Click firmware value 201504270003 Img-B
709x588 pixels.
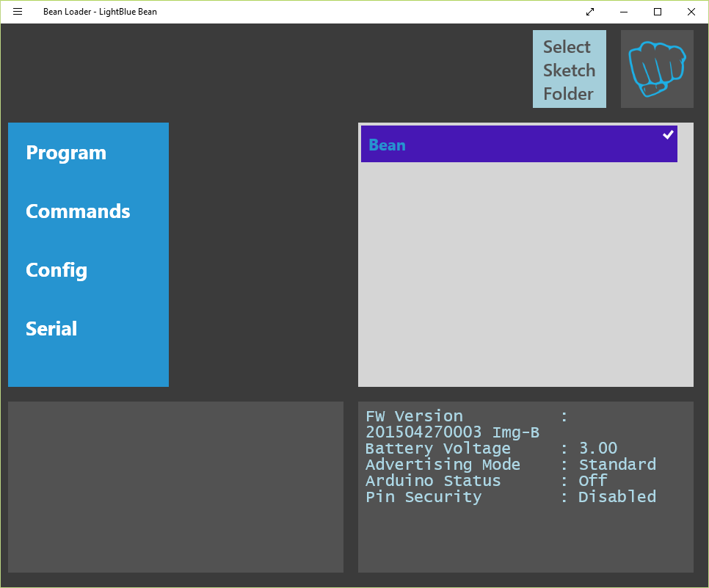[452, 432]
